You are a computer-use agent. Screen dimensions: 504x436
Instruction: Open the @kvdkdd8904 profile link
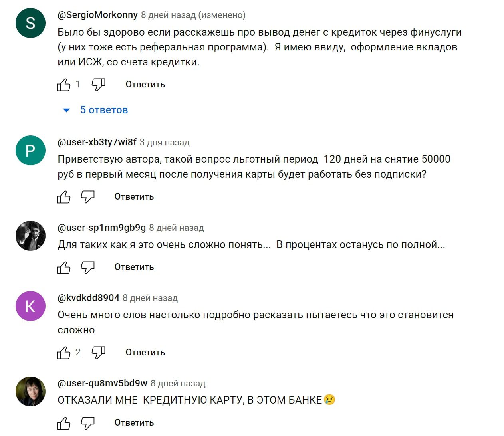(88, 298)
